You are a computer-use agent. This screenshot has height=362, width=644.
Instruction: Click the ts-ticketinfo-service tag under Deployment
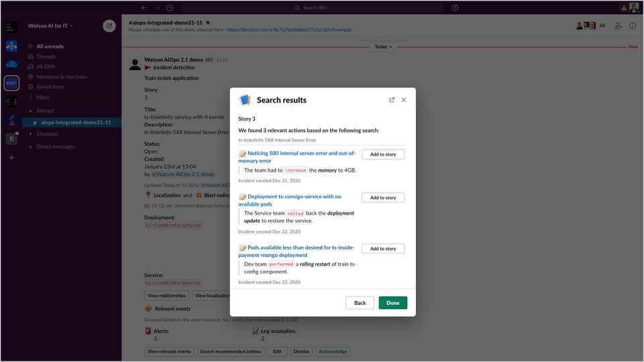(x=173, y=225)
